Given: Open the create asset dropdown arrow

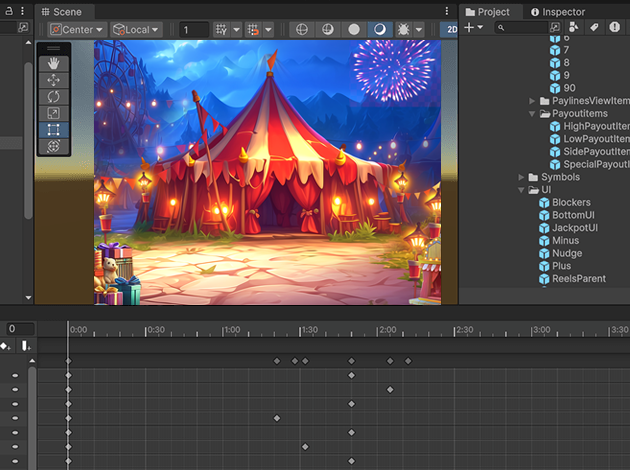Looking at the screenshot, I should 480,27.
